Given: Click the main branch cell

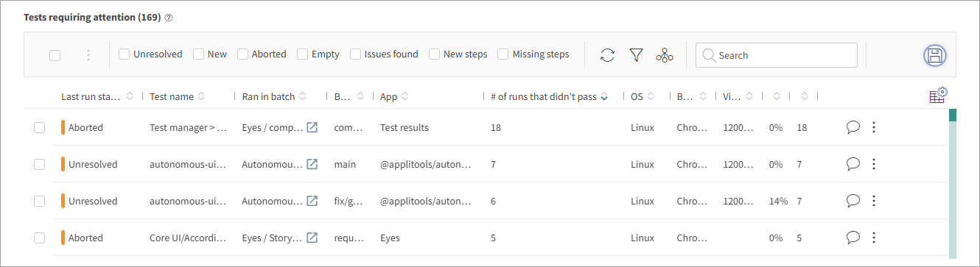Looking at the screenshot, I should (345, 164).
